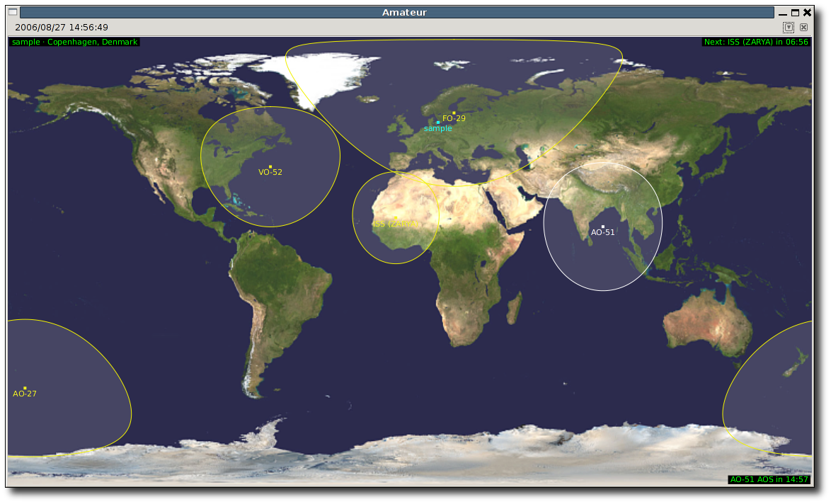Image resolution: width=831 pixels, height=504 pixels.
Task: Maximize the Amateur window
Action: (x=795, y=12)
